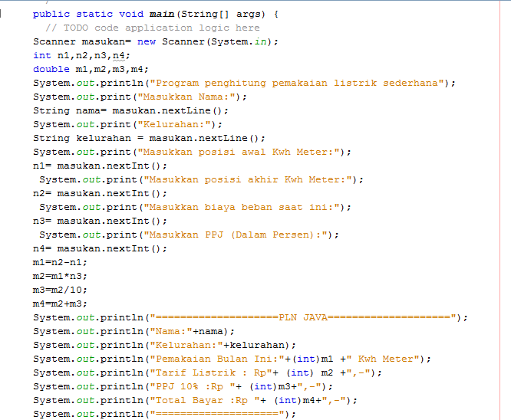
Task: Click the m2=m1*n3 assignment
Action: 60,277
